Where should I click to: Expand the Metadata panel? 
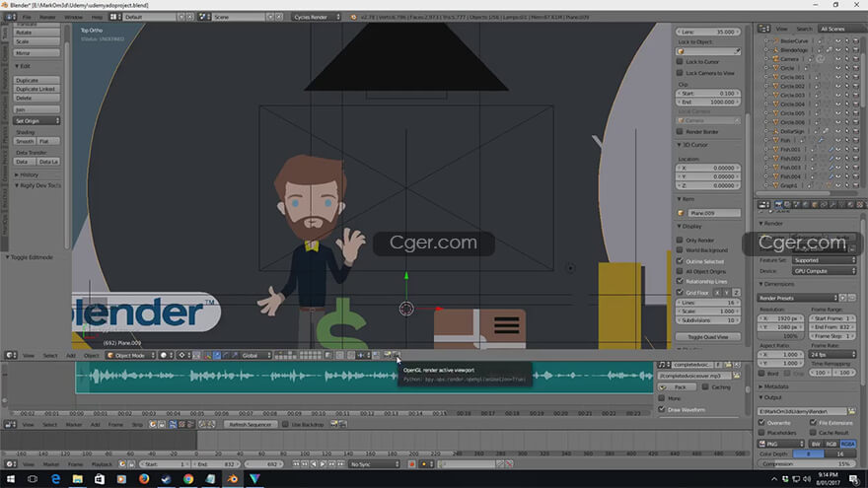coord(775,386)
